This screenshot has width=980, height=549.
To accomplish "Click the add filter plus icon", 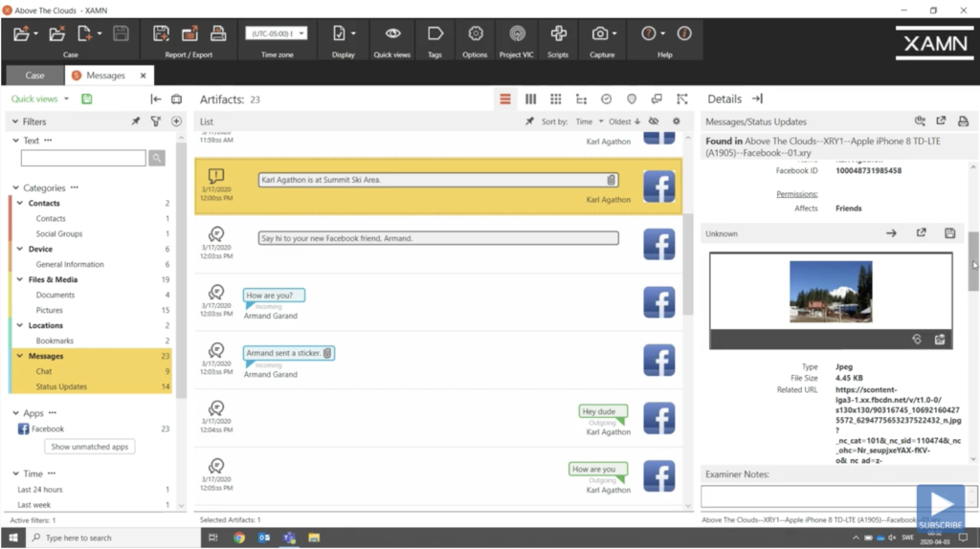I will 176,121.
